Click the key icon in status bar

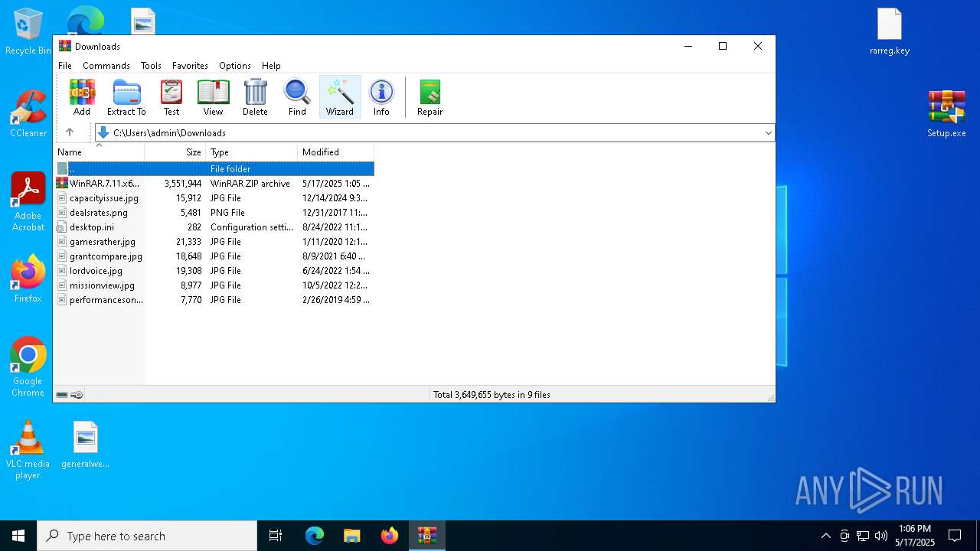click(77, 395)
